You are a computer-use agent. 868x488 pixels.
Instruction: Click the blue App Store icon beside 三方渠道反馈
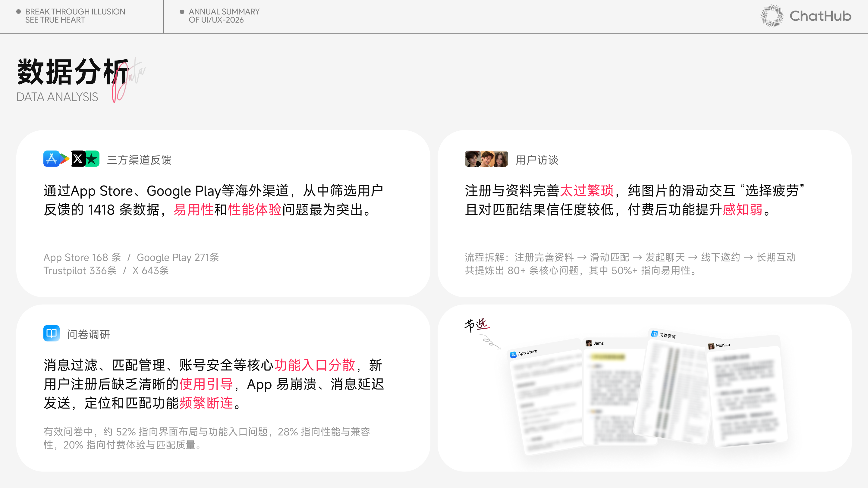coord(51,159)
